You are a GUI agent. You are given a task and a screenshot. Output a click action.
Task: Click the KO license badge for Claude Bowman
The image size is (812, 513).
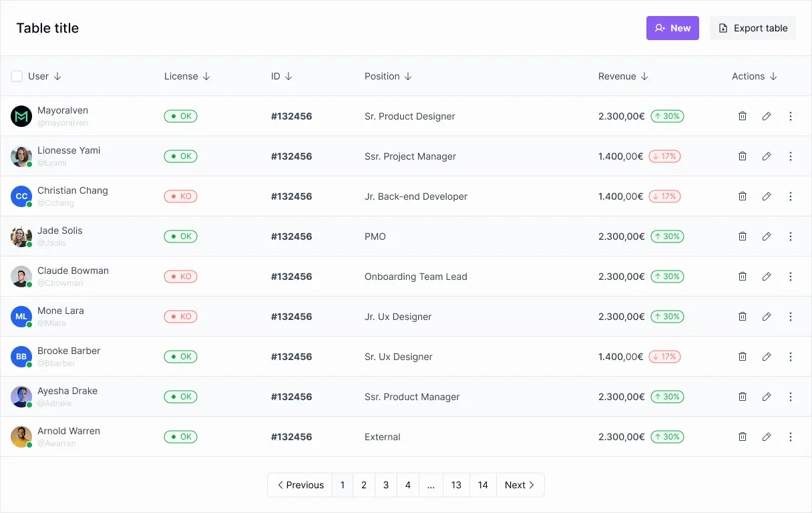[180, 277]
